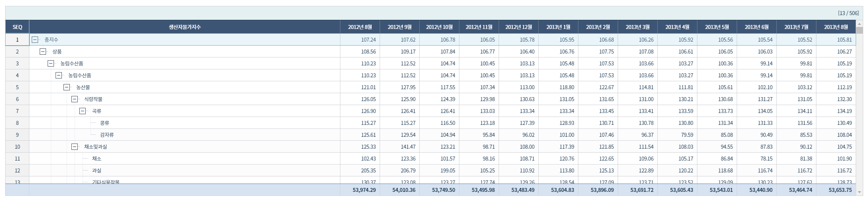
Task: Collapse the 곡류 tree node
Action: (83, 111)
